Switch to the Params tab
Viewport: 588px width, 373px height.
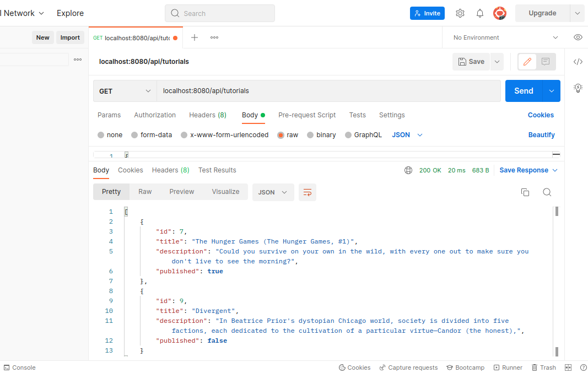pyautogui.click(x=109, y=115)
